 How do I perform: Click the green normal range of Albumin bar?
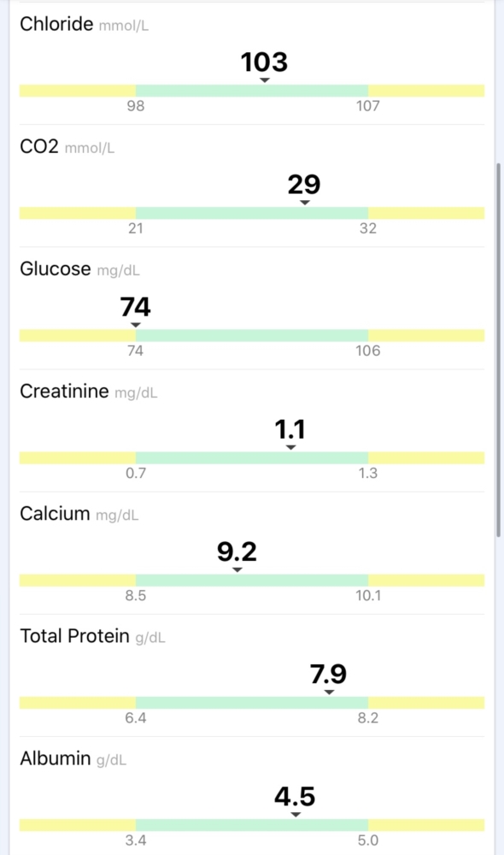tap(252, 825)
